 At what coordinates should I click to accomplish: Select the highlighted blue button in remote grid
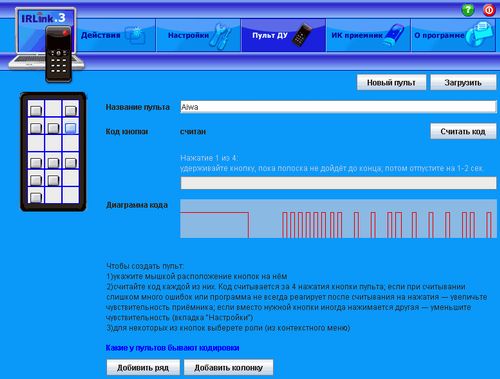point(71,128)
